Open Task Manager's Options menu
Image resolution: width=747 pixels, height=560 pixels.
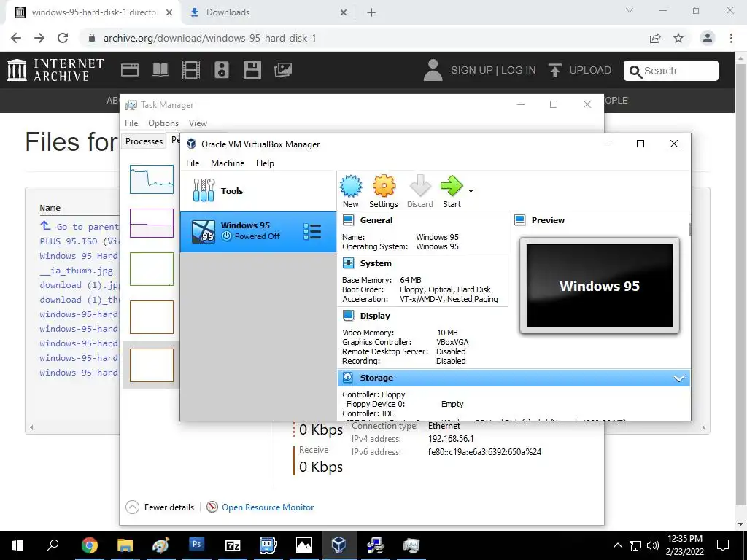click(163, 122)
